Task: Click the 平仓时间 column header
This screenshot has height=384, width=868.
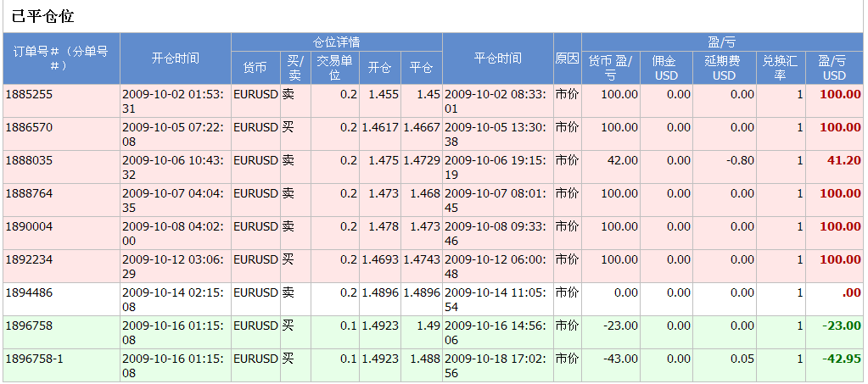Action: click(497, 58)
